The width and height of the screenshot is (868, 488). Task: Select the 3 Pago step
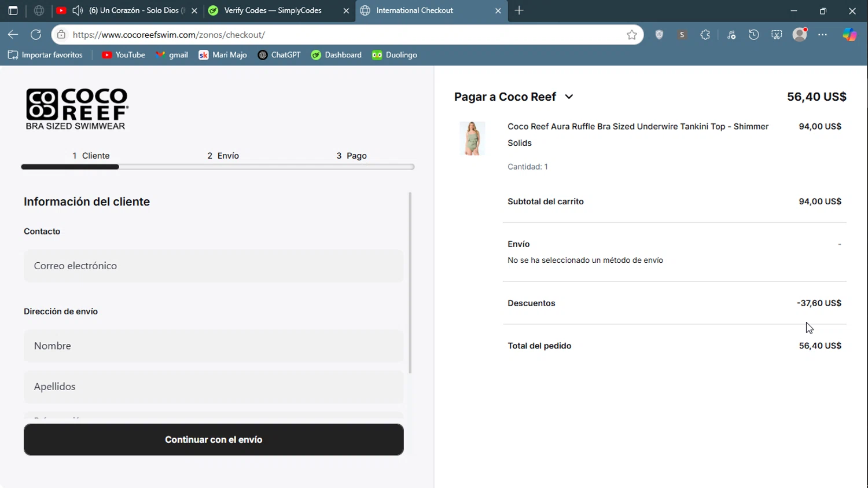[x=352, y=156]
